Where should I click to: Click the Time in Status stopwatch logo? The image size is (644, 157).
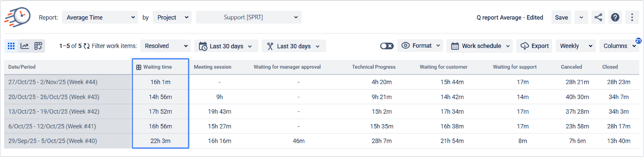point(18,17)
